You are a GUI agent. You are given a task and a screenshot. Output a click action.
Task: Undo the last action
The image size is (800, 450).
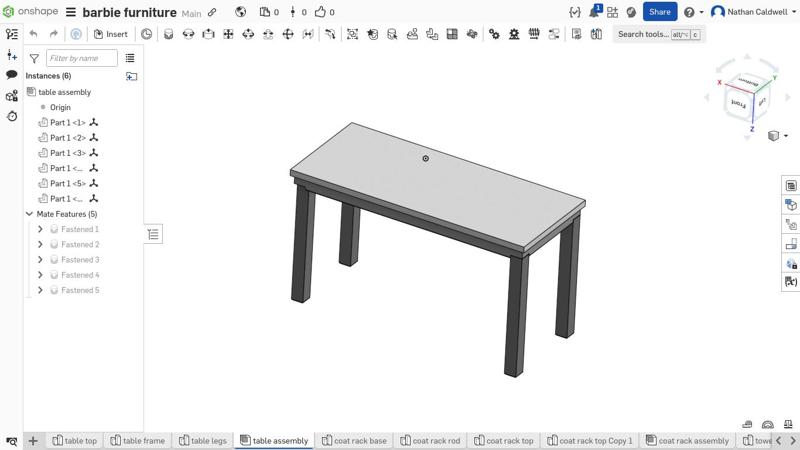point(34,34)
